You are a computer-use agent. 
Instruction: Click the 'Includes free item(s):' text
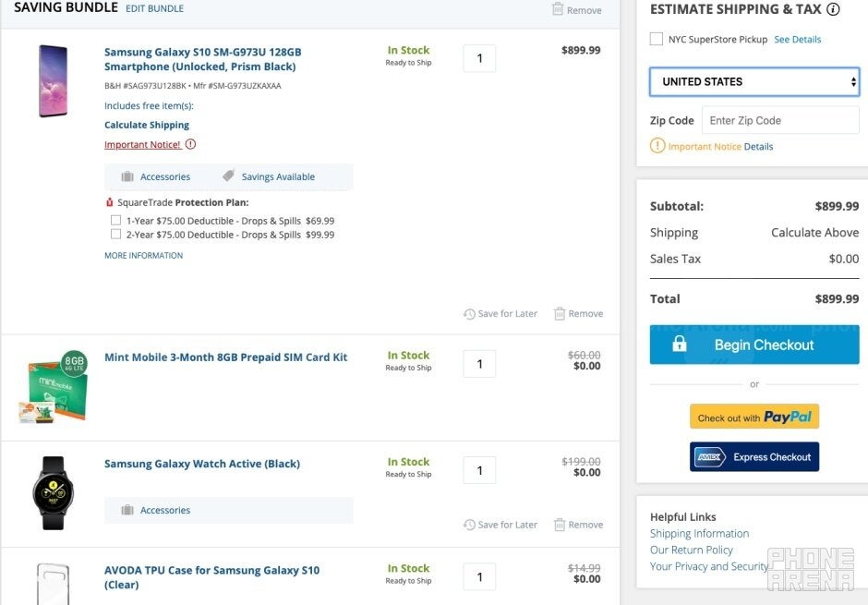coord(149,105)
